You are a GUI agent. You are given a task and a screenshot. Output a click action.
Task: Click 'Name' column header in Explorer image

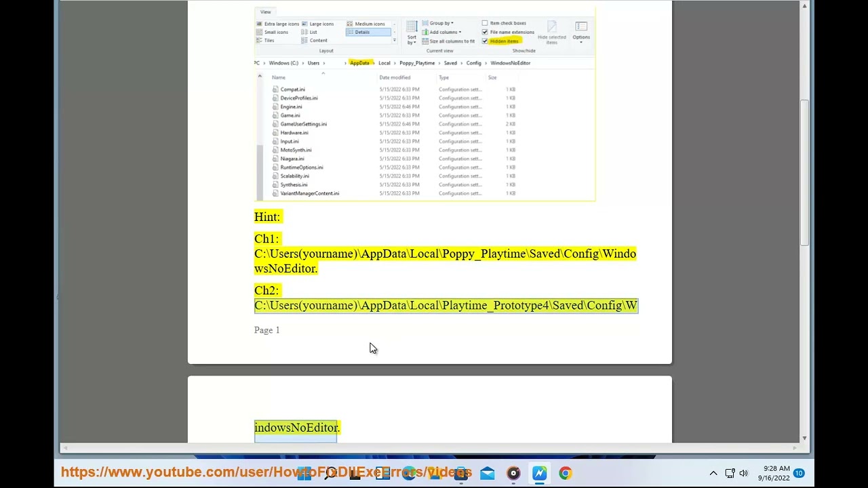[x=279, y=77]
